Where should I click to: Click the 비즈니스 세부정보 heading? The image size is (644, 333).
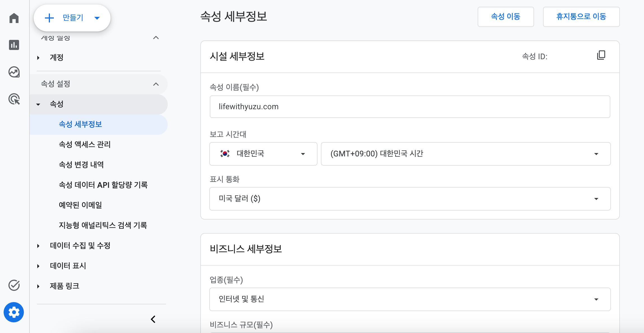coord(246,249)
